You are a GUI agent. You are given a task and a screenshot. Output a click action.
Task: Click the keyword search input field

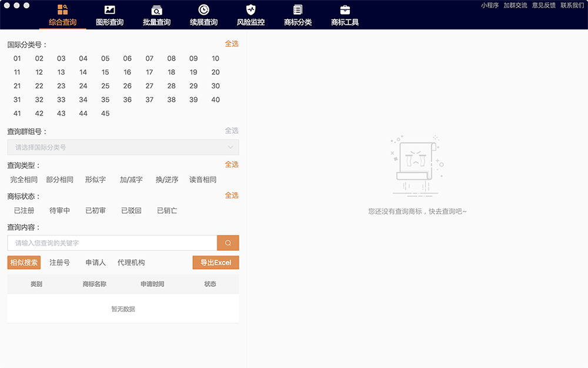[112, 243]
